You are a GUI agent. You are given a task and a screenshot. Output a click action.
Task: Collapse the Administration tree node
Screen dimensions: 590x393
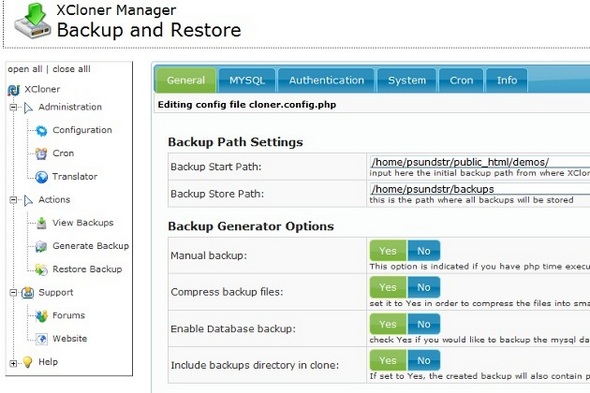(13, 107)
